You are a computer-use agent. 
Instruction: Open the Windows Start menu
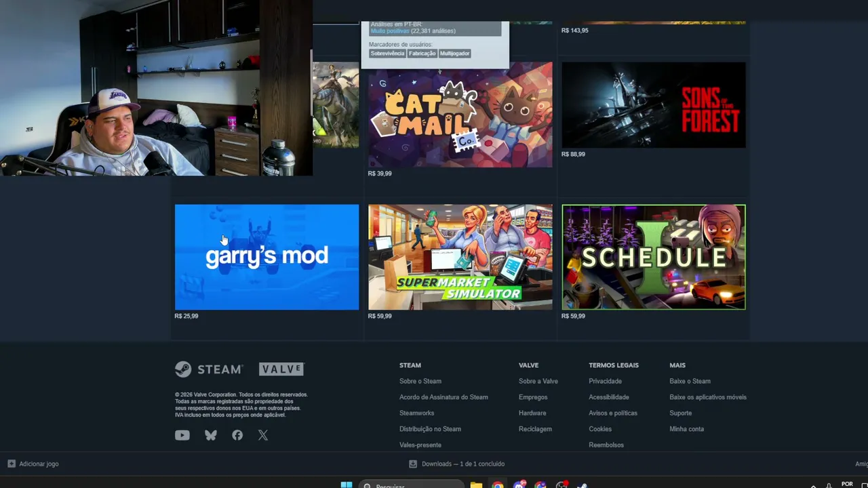tap(347, 485)
